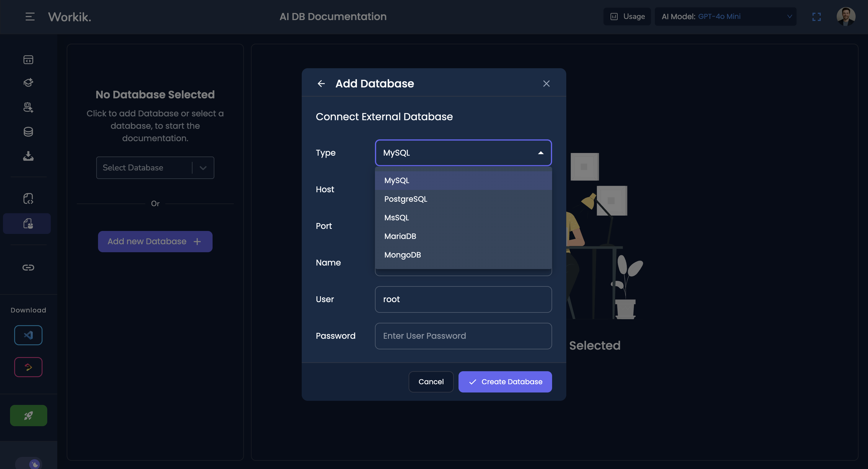The width and height of the screenshot is (868, 469).
Task: Open the graduation cap sidebar icon
Action: pos(28,82)
